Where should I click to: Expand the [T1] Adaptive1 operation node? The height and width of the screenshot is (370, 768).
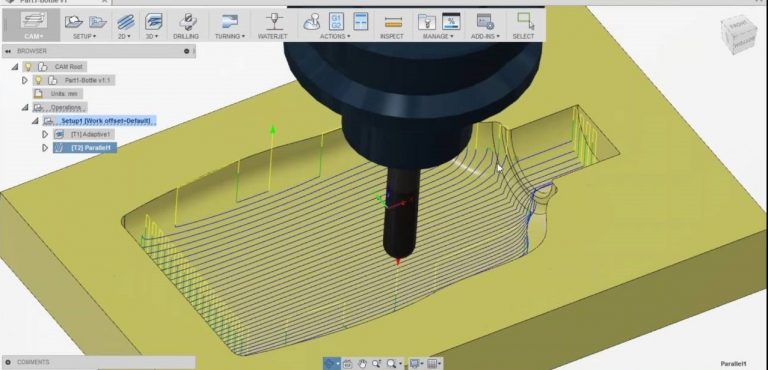coord(45,134)
